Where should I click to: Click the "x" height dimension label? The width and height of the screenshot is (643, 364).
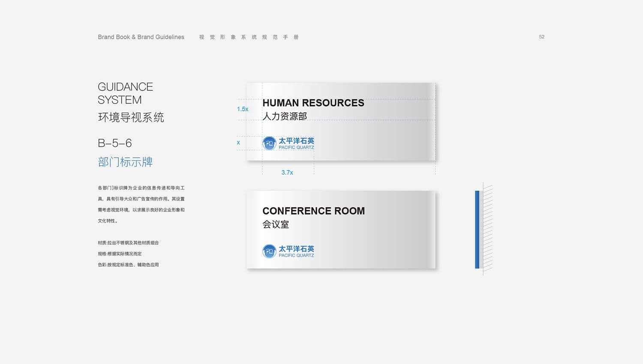point(238,143)
